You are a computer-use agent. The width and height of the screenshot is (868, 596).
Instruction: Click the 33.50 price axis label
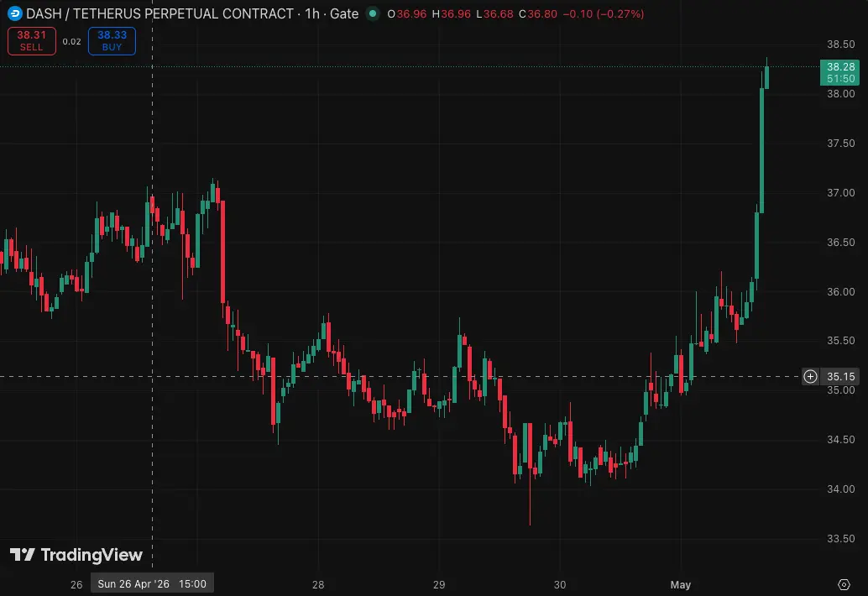[x=840, y=538]
